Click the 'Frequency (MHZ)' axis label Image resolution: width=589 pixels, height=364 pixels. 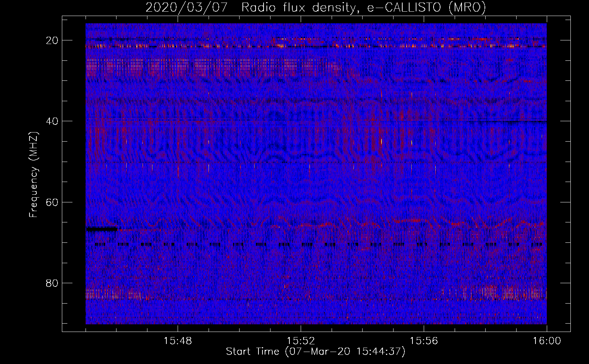[x=33, y=175]
